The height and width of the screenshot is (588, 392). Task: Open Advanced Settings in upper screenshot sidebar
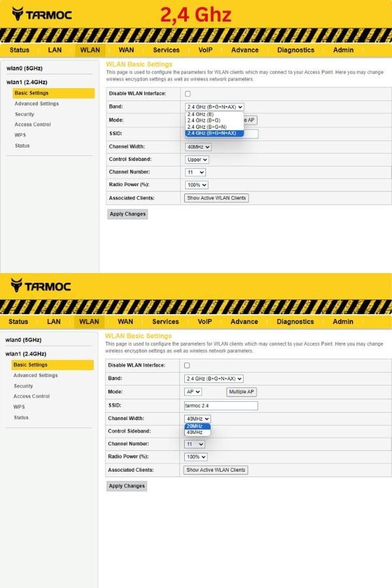point(37,104)
